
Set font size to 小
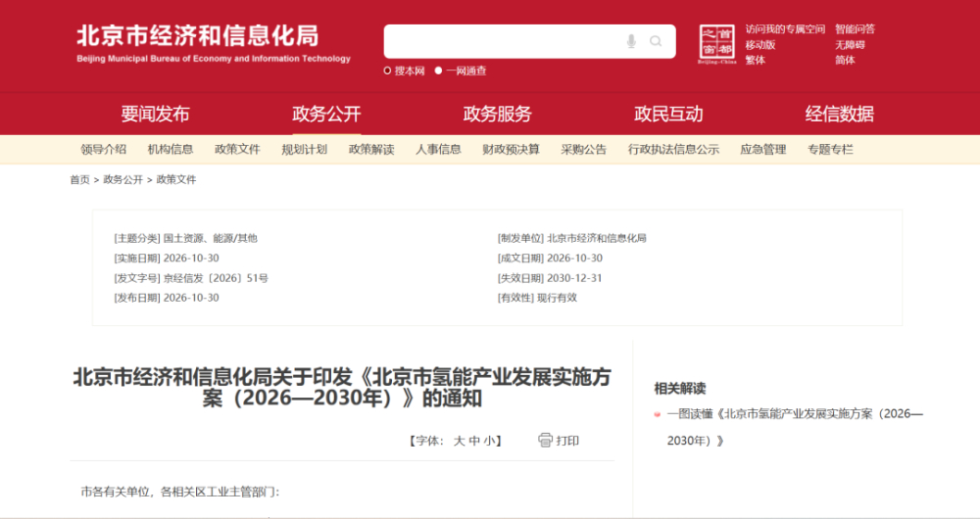tap(489, 441)
